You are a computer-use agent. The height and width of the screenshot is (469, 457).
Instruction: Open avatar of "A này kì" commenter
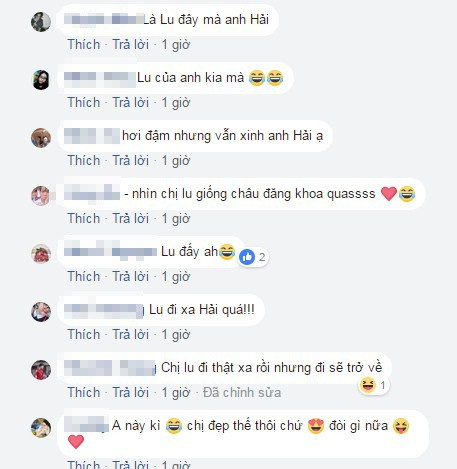41,428
